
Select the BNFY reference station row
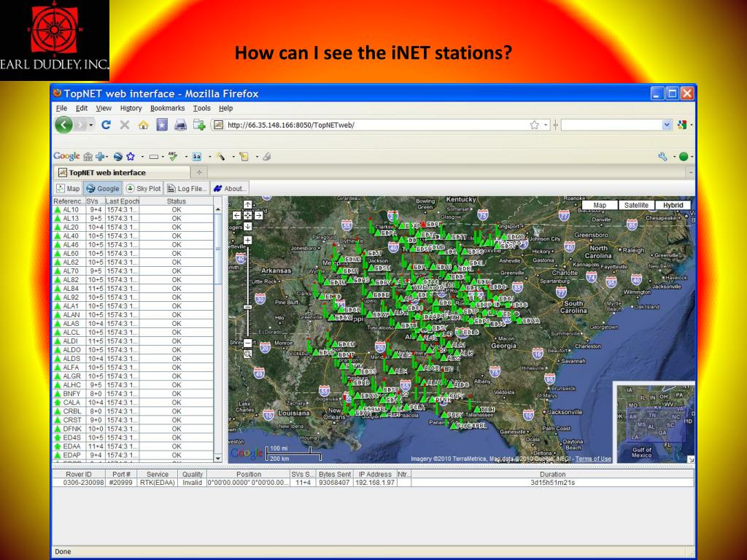[133, 394]
